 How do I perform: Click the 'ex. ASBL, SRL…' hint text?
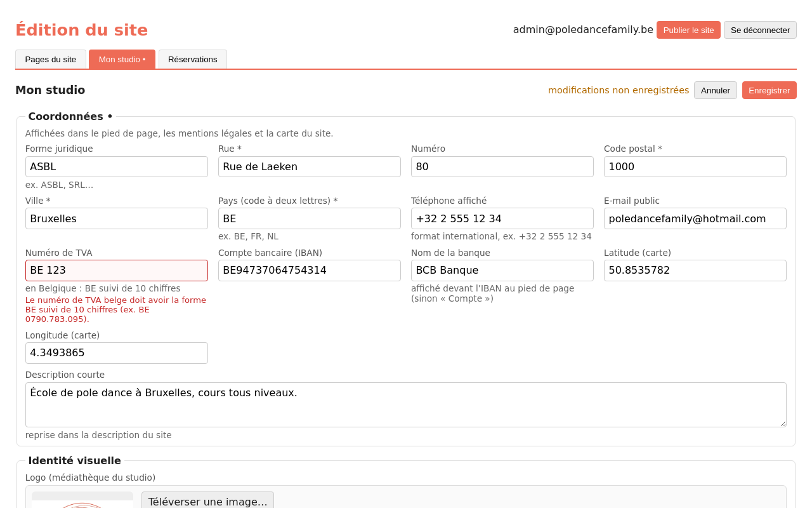59,185
